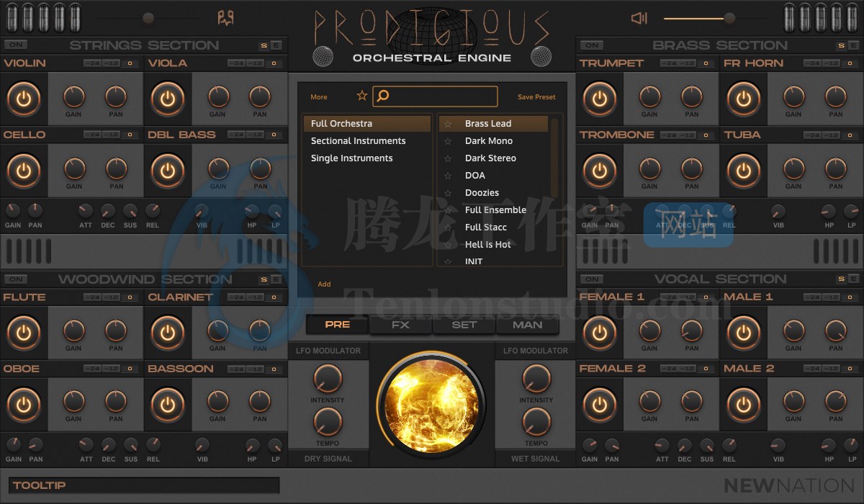Toggle the Female 1 power button
Viewport: 864px width, 504px height.
click(600, 333)
